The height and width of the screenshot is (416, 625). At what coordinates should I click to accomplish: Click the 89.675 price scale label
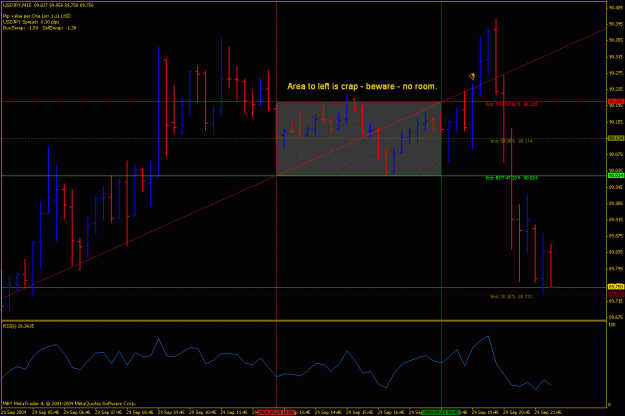pos(616,317)
